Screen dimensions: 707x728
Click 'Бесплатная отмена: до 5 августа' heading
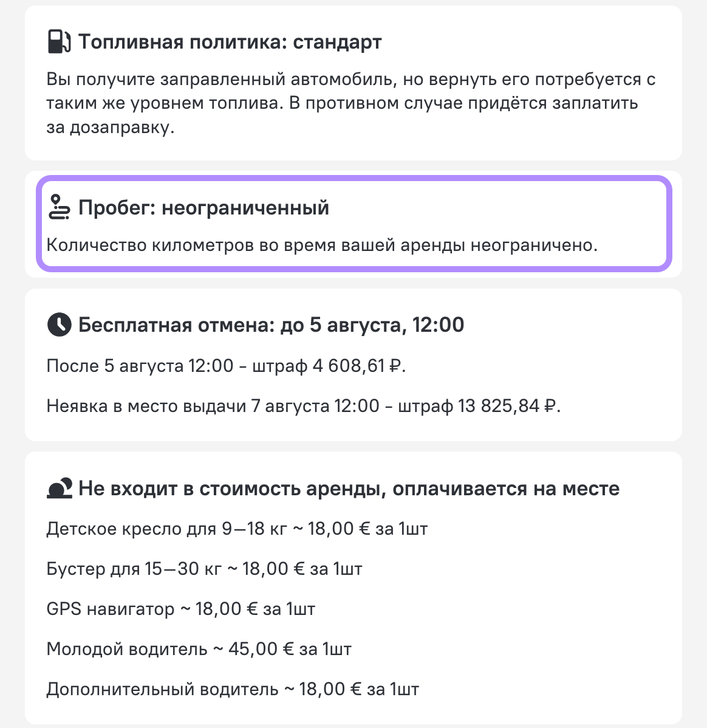271,325
